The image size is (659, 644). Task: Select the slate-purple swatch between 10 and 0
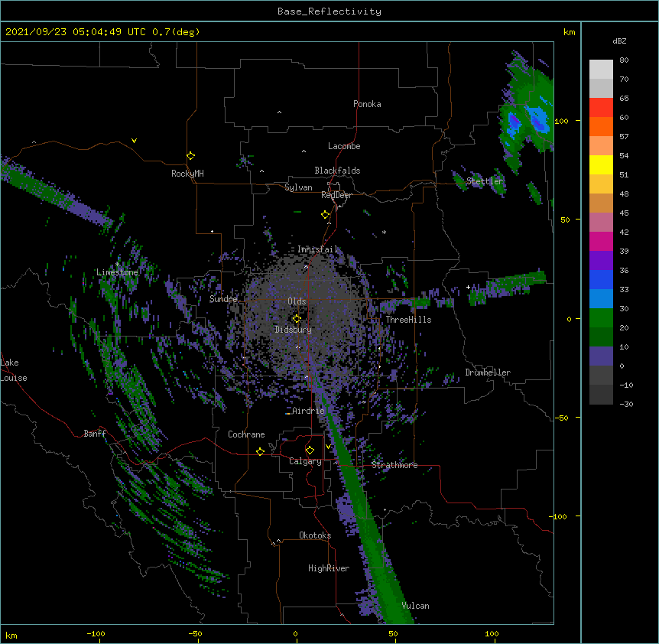point(601,356)
